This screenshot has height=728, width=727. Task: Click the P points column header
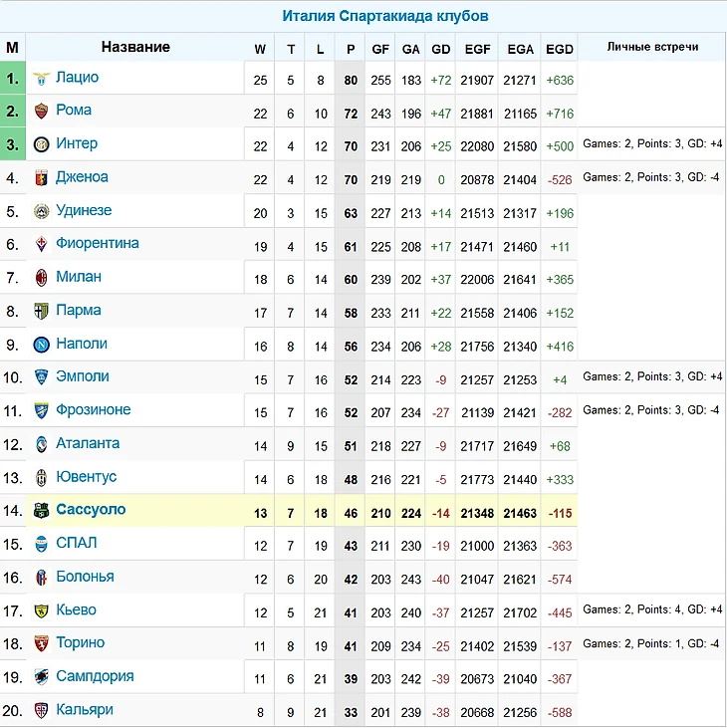(x=351, y=48)
